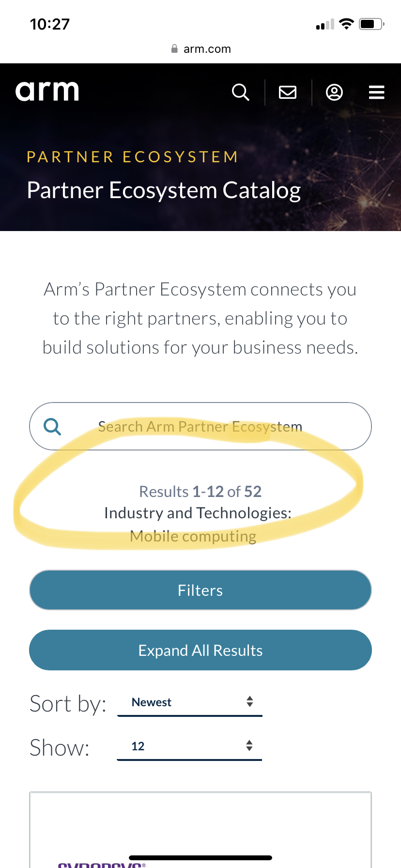The height and width of the screenshot is (868, 401).
Task: Tap the search magnifier icon in header
Action: (x=240, y=92)
